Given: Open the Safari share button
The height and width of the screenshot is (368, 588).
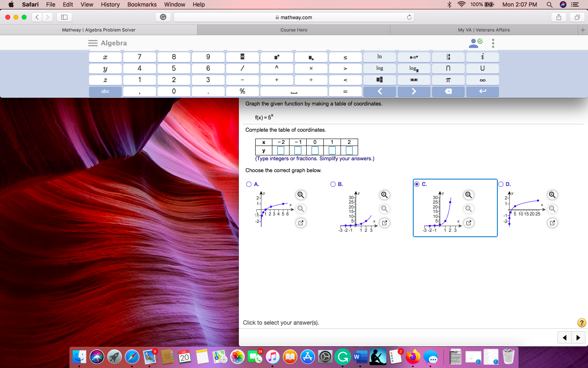Looking at the screenshot, I should [x=559, y=17].
